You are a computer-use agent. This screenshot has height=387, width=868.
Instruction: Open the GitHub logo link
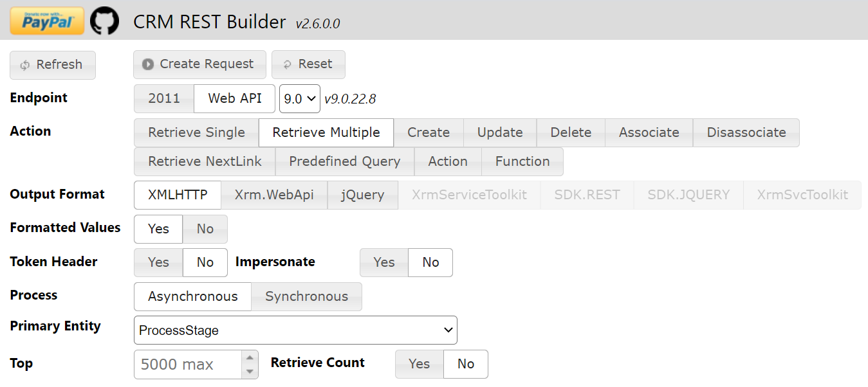104,21
